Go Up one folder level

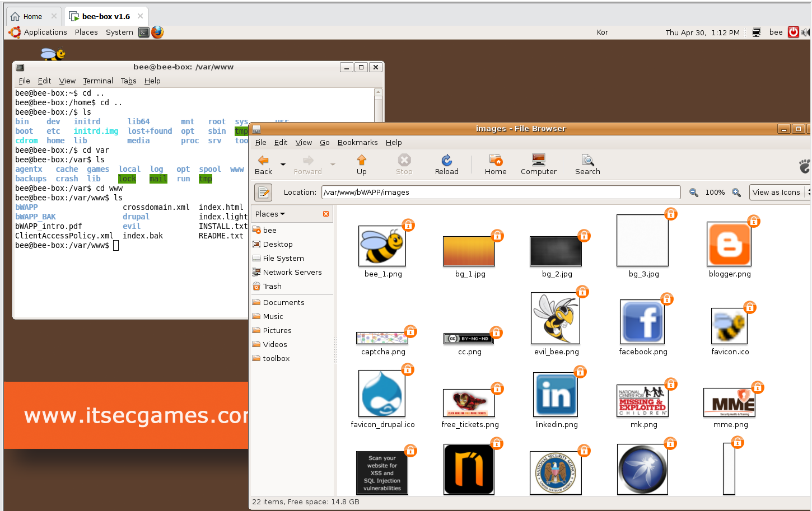tap(362, 165)
